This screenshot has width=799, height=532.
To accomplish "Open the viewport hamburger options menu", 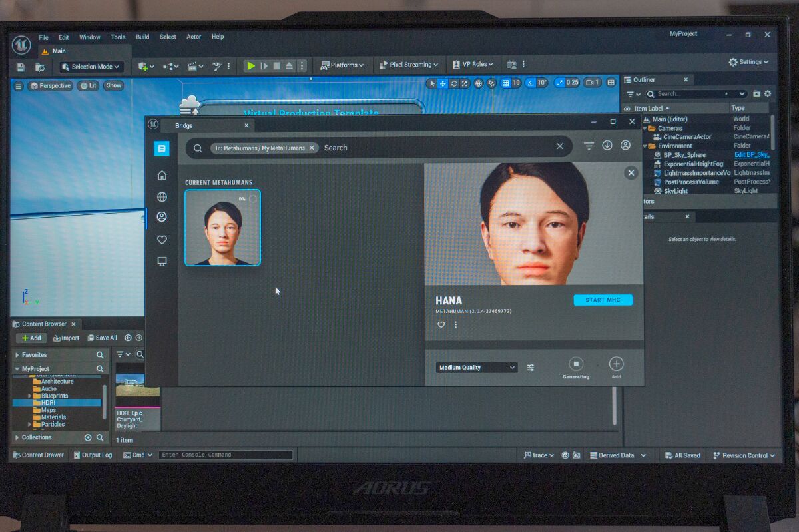I will [19, 86].
